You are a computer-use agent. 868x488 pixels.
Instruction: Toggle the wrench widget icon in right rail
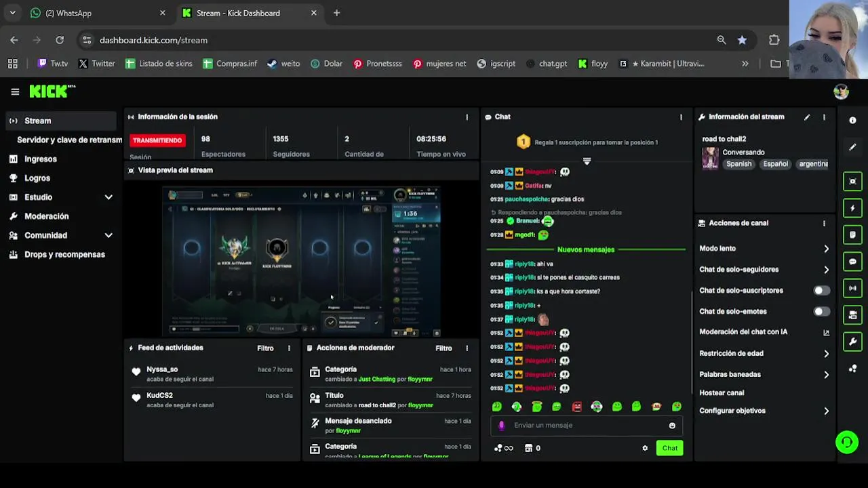click(x=852, y=342)
